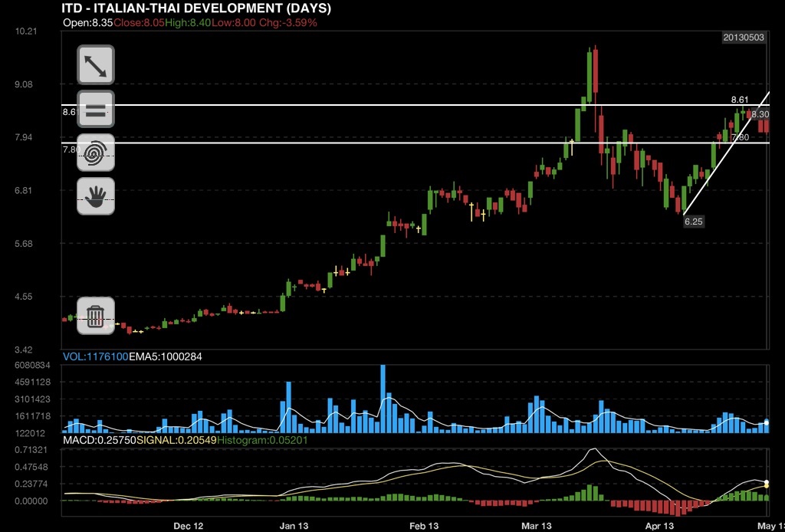Click the Low:8.00 value
This screenshot has height=532, width=785.
coord(233,22)
